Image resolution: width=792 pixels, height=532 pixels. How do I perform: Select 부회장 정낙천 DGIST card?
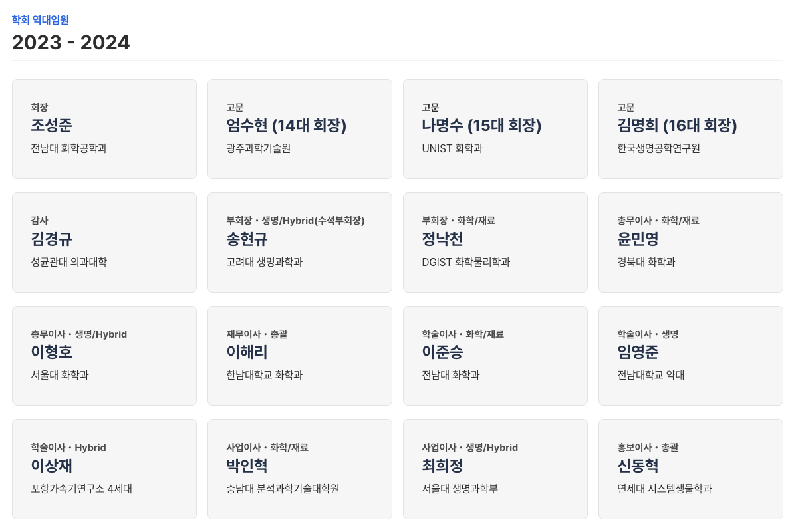(495, 243)
